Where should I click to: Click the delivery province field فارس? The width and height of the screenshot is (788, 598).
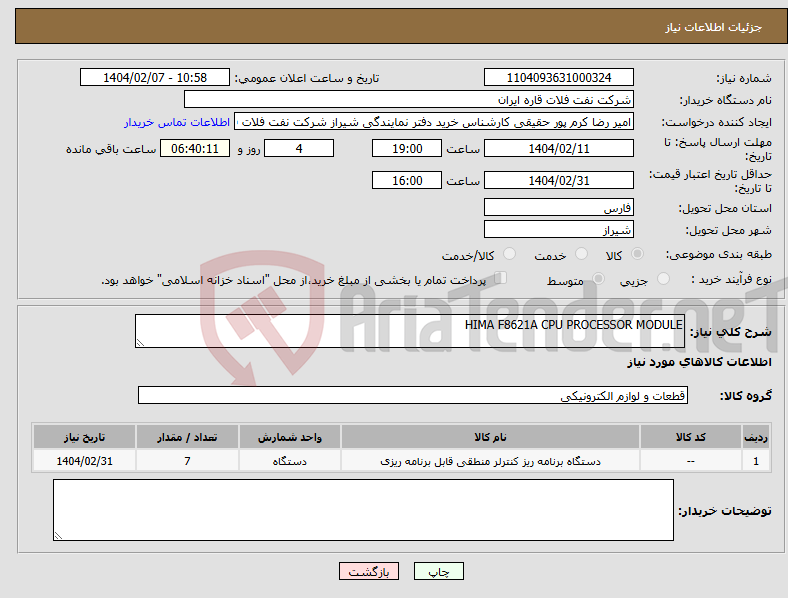559,208
